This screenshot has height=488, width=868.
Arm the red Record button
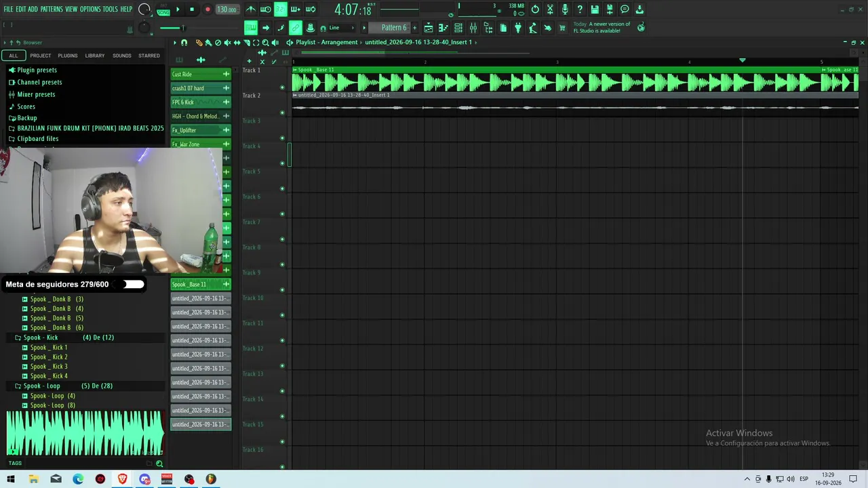coord(208,9)
